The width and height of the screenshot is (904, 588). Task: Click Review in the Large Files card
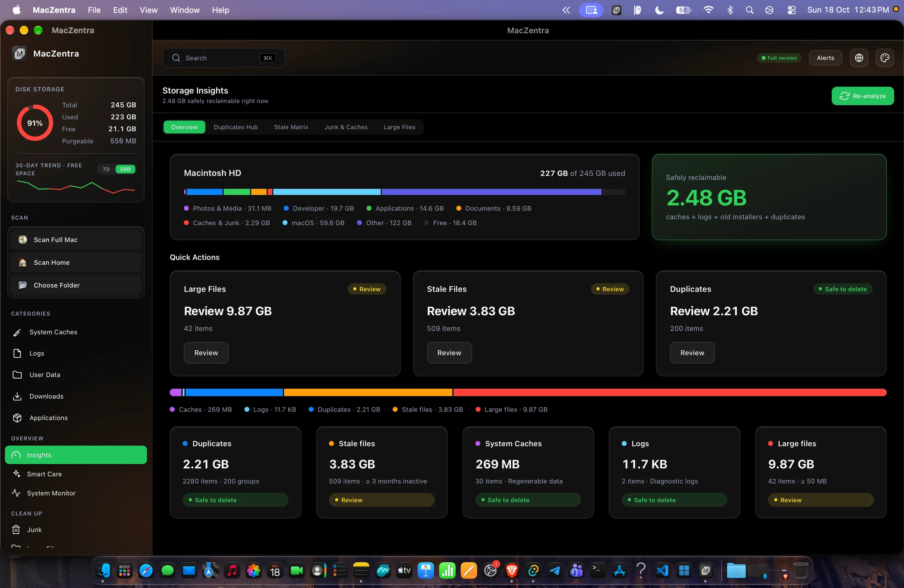[x=206, y=353]
